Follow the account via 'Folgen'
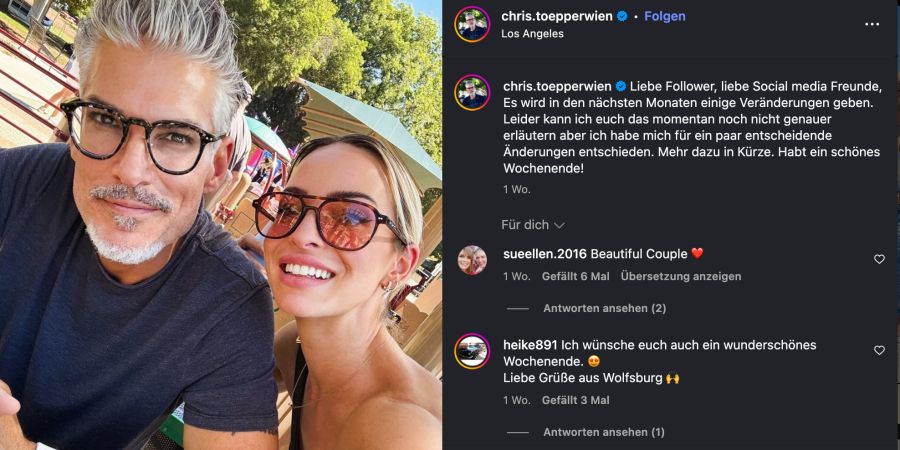 (x=665, y=17)
